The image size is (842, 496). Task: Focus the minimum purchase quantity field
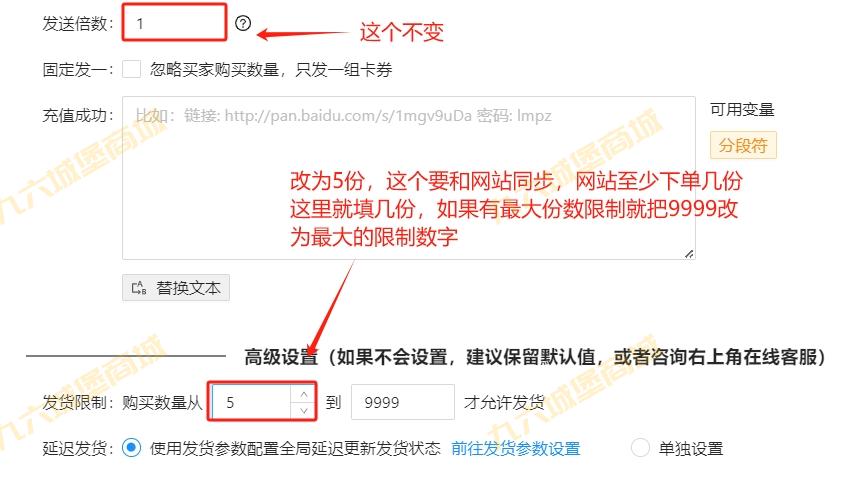(251, 402)
